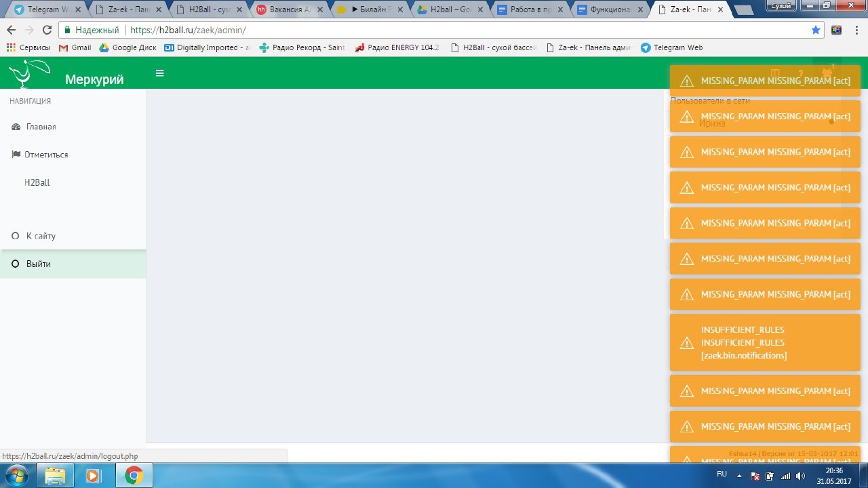Image resolution: width=868 pixels, height=488 pixels.
Task: Open the Радио Рекорд bookmark
Action: (x=302, y=47)
